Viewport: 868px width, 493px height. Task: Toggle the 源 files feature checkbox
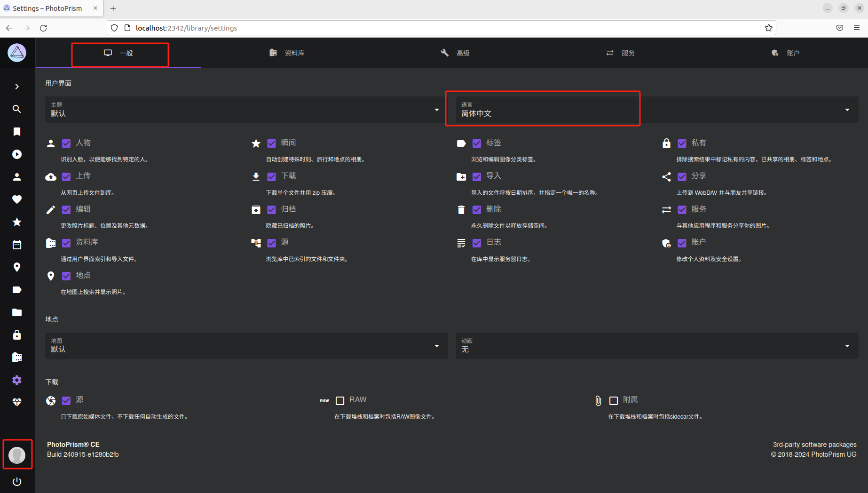click(x=272, y=243)
